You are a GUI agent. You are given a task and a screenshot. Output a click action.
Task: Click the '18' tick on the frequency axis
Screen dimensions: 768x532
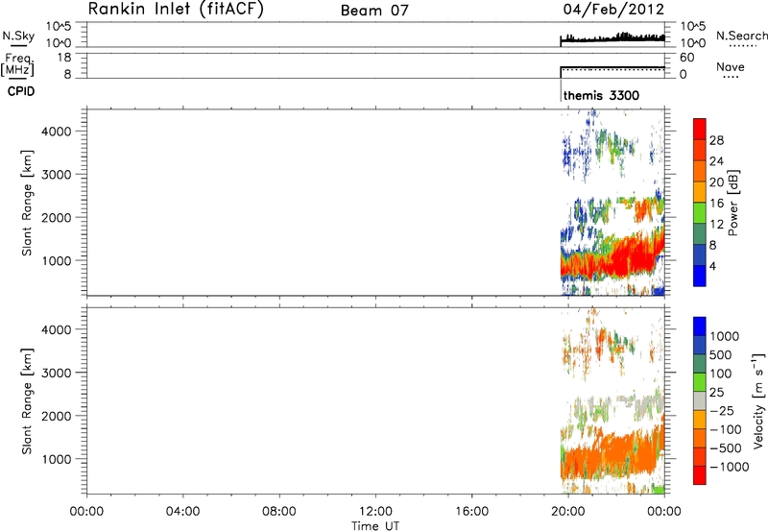click(64, 58)
